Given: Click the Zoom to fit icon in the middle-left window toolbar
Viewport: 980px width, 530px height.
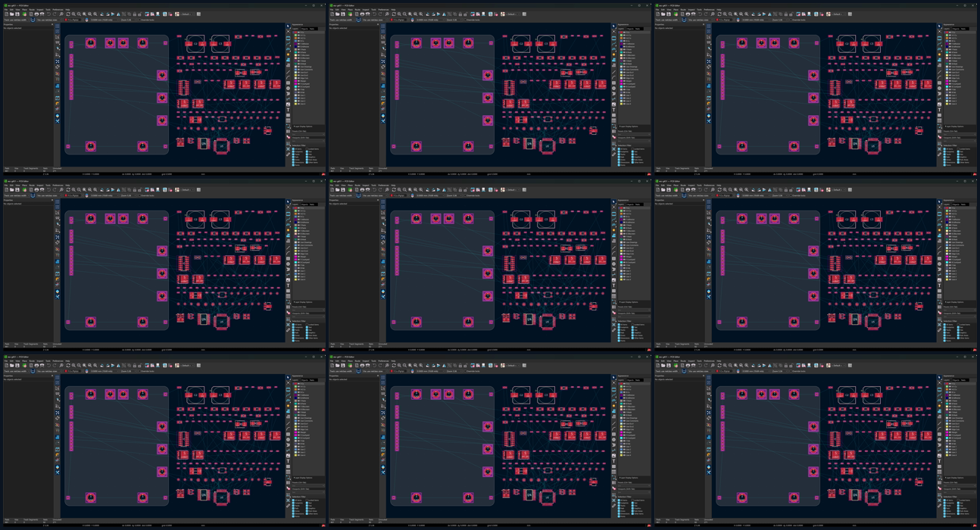Looking at the screenshot, I should pyautogui.click(x=84, y=189).
